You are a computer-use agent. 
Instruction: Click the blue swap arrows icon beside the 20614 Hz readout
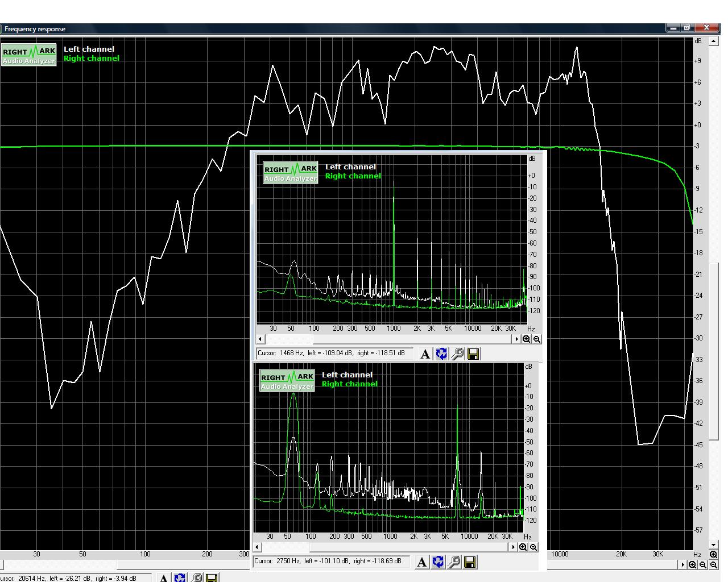click(x=180, y=578)
